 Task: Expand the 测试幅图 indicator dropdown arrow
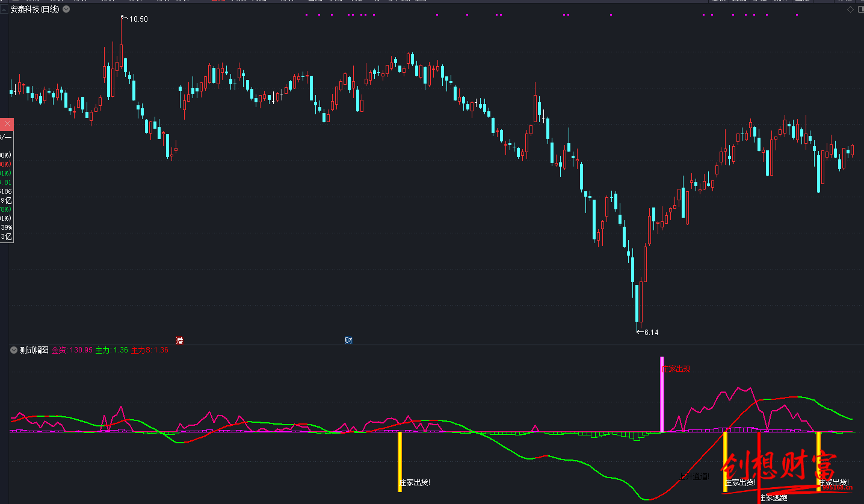pyautogui.click(x=14, y=350)
